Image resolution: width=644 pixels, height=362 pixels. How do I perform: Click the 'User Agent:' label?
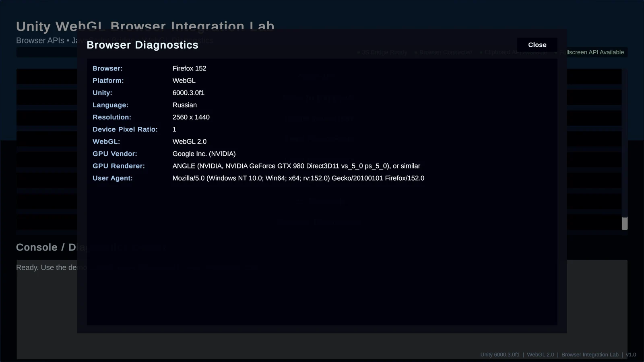[112, 178]
